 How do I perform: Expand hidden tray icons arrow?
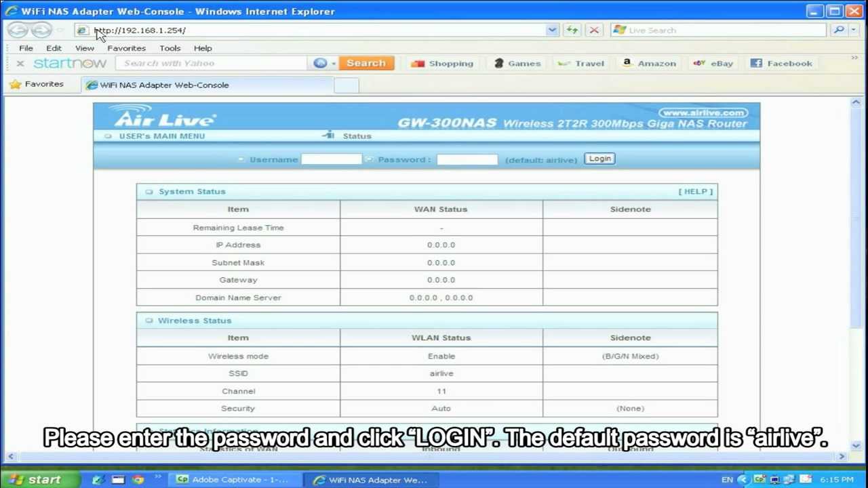[743, 480]
